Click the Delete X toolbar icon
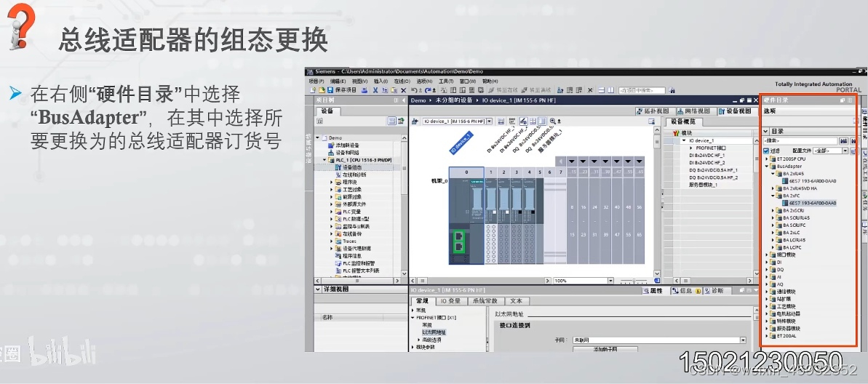Viewport: 868px width, 384px height. coord(404,90)
